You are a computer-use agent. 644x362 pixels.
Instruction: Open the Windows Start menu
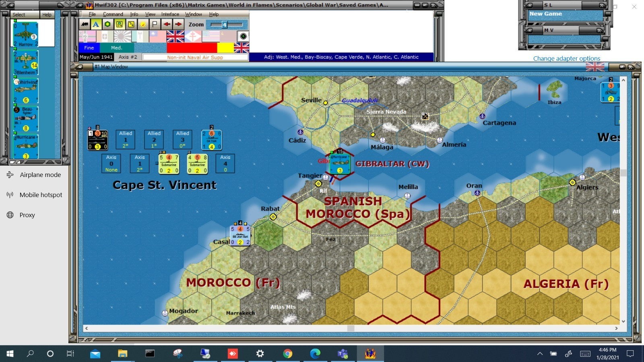(10, 354)
